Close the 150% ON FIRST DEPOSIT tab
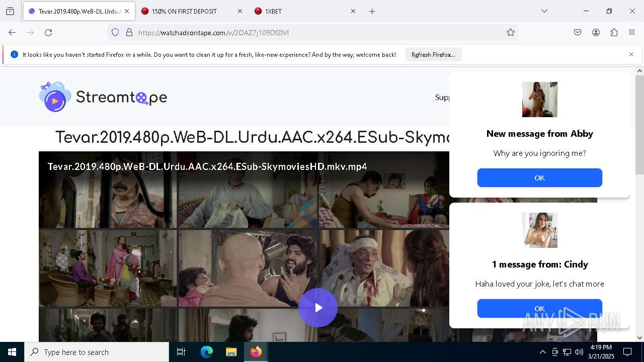The width and height of the screenshot is (644, 362). point(240,11)
